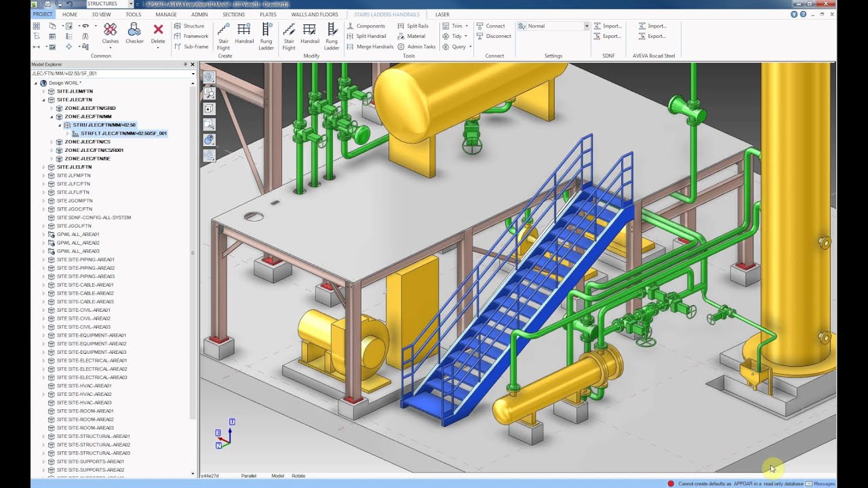Modify an existing Handrail
The image size is (868, 488).
coord(310,33)
